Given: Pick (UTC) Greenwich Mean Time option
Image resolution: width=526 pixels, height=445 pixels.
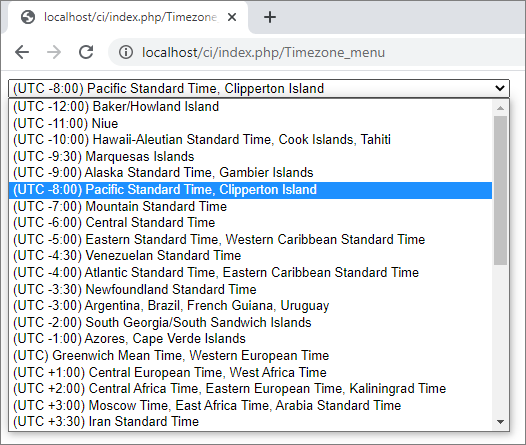Looking at the screenshot, I should 250,355.
